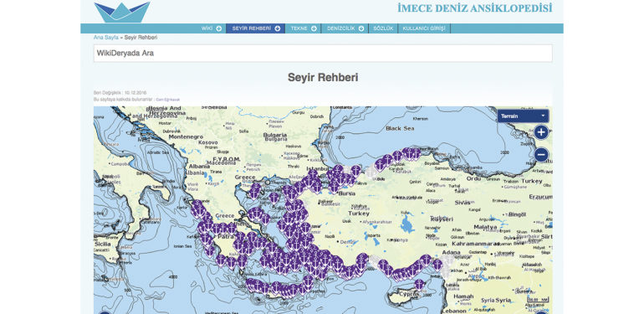Zoom out with the map minus button
The width and height of the screenshot is (644, 314).
tap(541, 155)
